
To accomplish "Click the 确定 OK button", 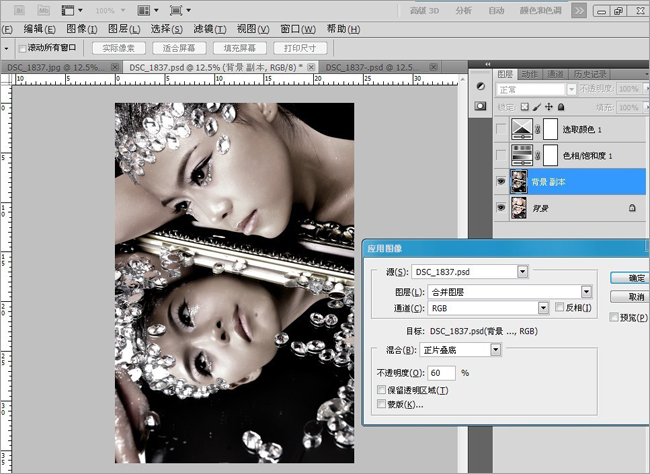I will click(637, 278).
